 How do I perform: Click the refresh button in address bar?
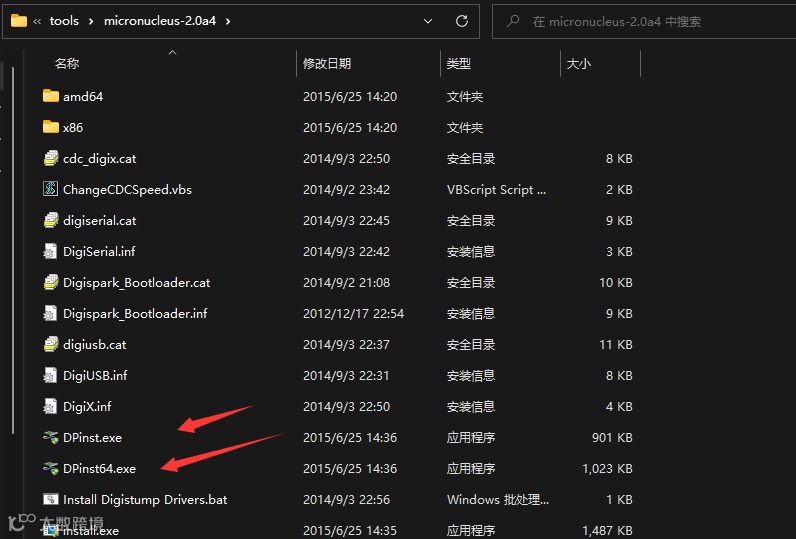[x=461, y=21]
